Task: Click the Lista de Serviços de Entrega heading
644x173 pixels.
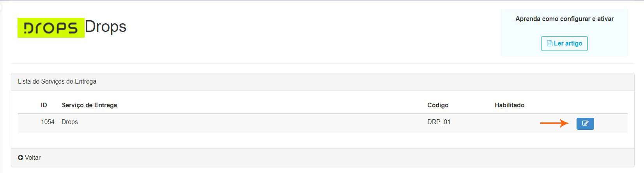Action: (57, 82)
